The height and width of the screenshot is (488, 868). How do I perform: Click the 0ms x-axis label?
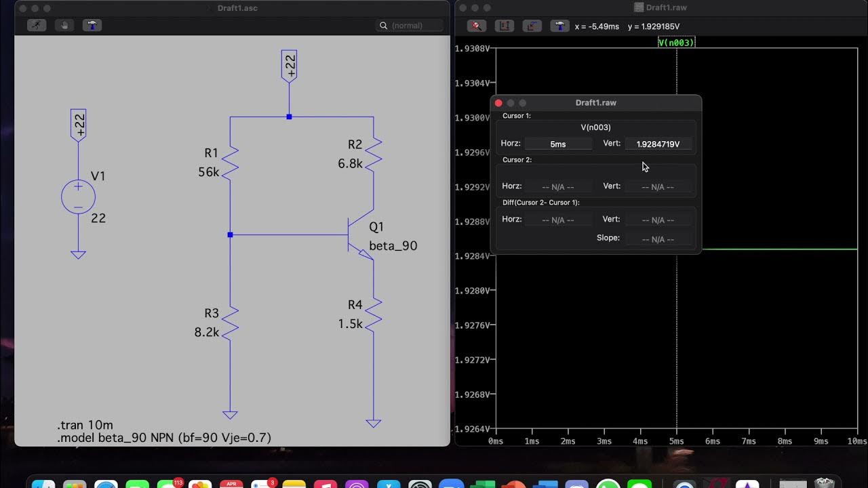pyautogui.click(x=497, y=441)
